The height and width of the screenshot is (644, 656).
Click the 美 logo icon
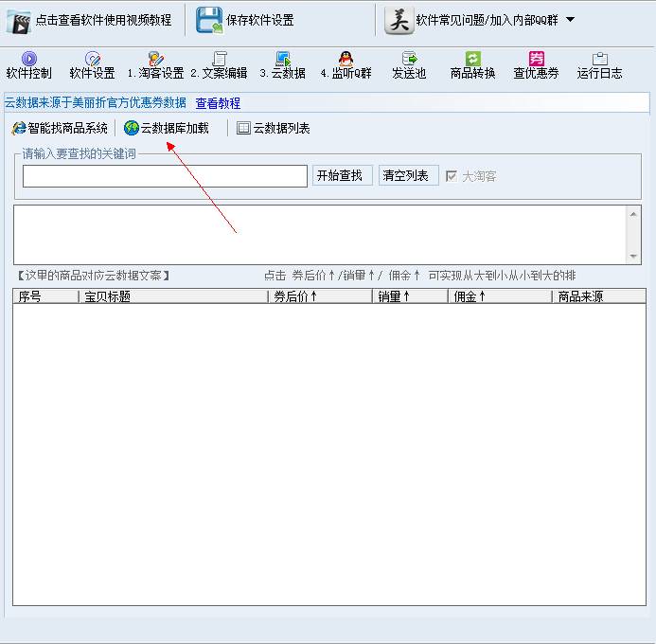coord(399,20)
